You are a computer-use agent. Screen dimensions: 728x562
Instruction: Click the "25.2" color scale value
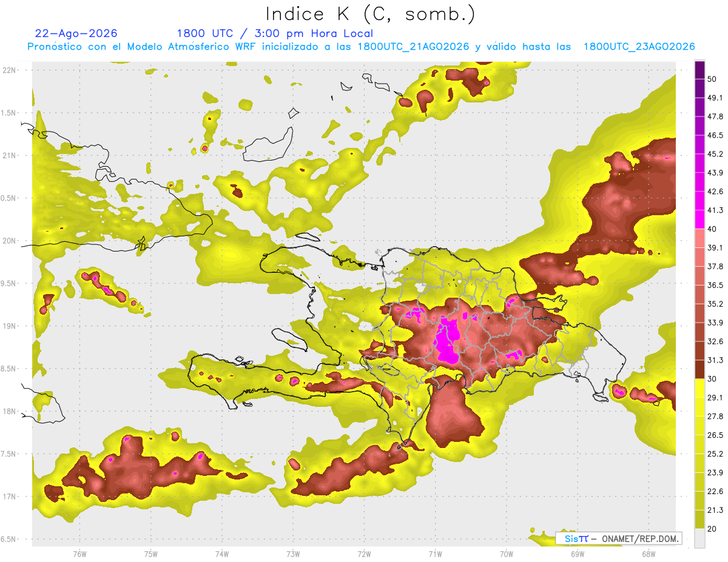pos(715,454)
